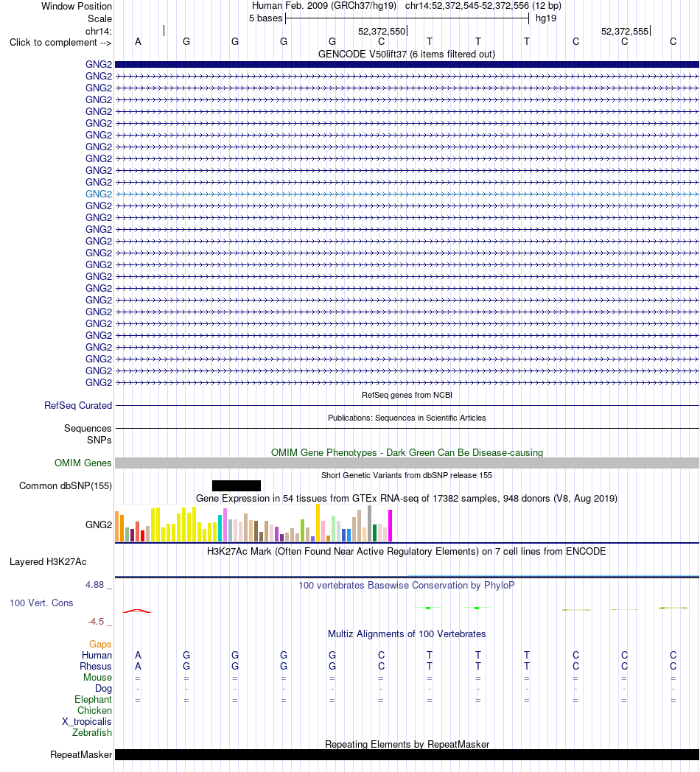700x772 pixels.
Task: Open the 'Multiz Alignments of 100 Vertebrates' title
Action: coord(407,634)
